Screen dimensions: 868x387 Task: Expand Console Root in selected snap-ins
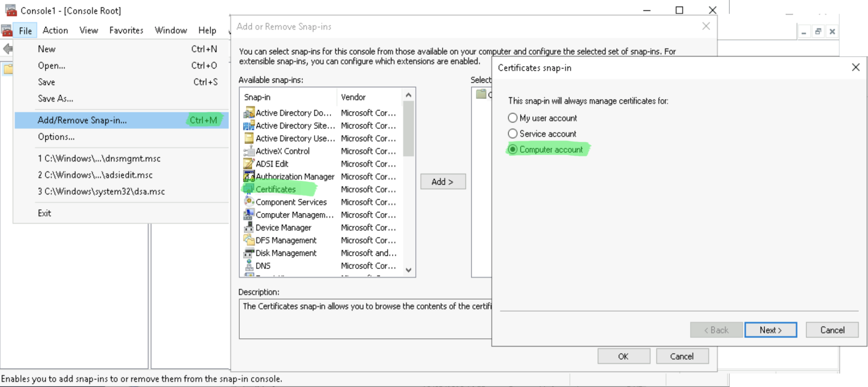point(481,94)
